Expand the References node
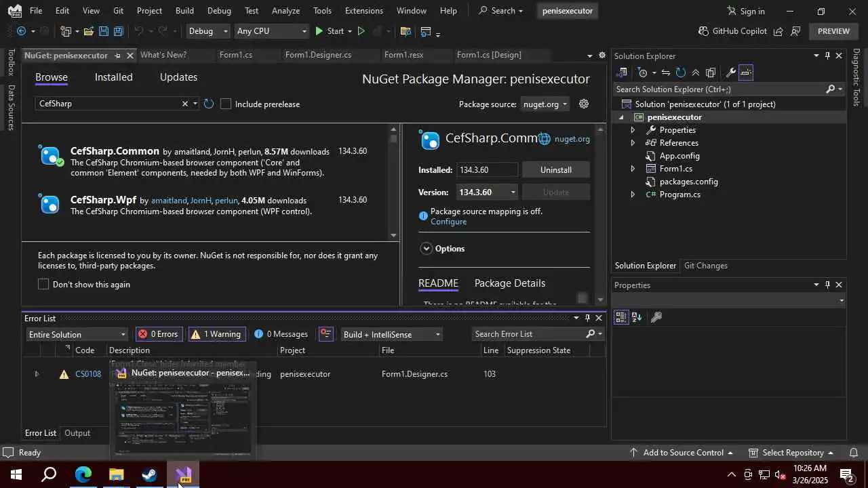Image resolution: width=868 pixels, height=488 pixels. [633, 143]
